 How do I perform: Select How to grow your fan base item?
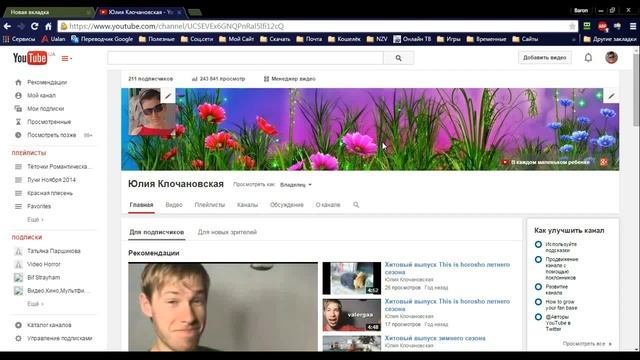[x=538, y=302]
